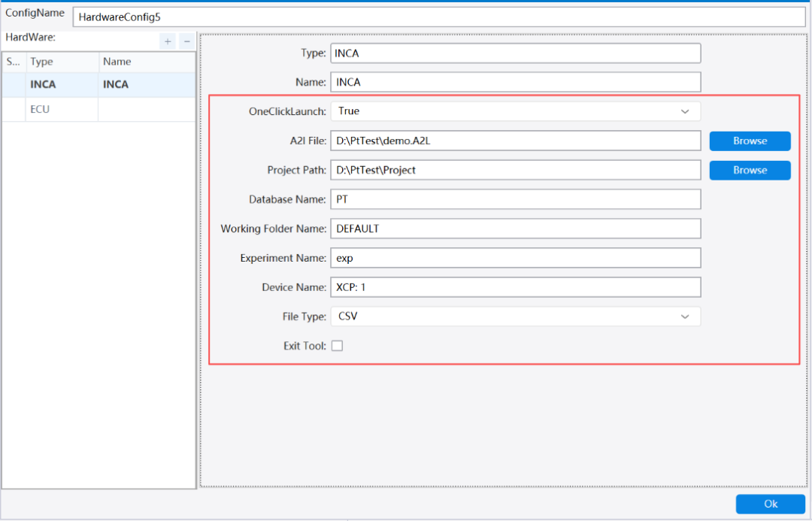812x521 pixels.
Task: Browse for the Project Path
Action: [x=750, y=171]
